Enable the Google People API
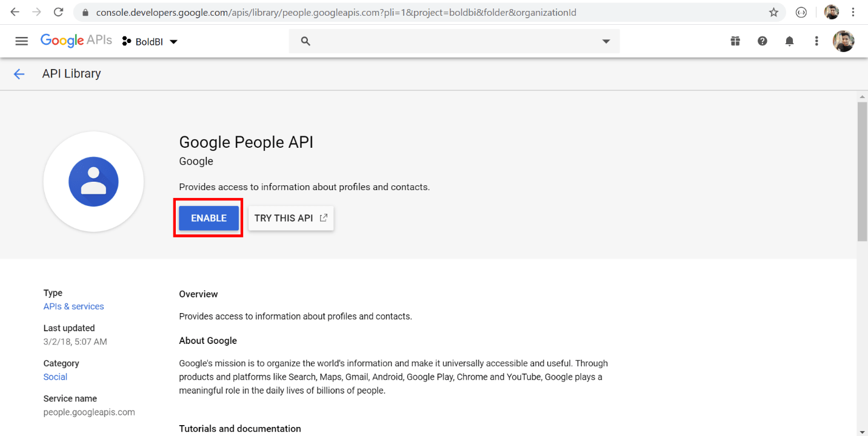The image size is (868, 436). [208, 218]
